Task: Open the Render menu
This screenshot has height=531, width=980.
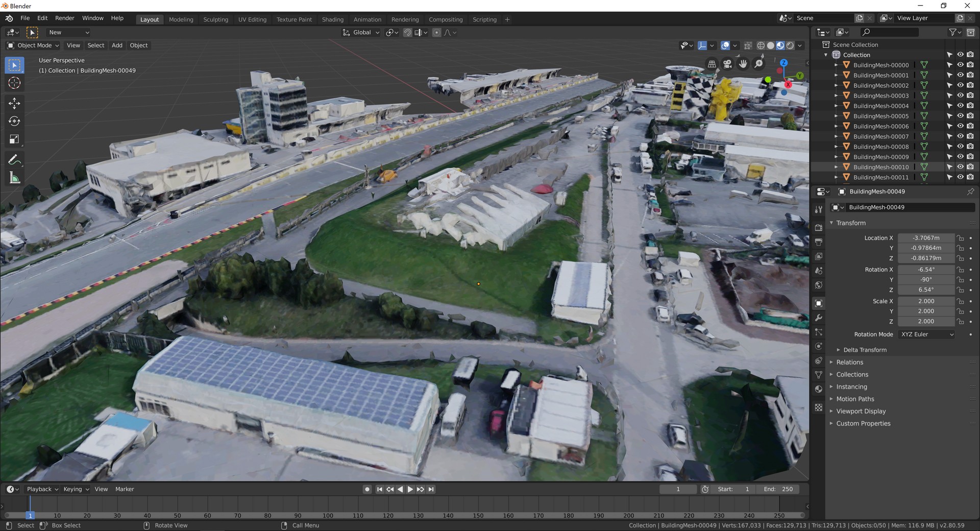Action: [65, 18]
